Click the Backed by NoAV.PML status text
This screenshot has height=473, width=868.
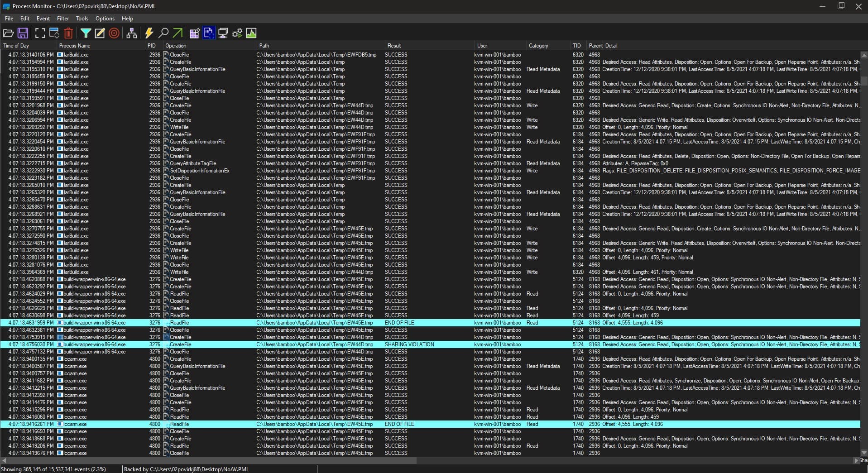[187, 469]
